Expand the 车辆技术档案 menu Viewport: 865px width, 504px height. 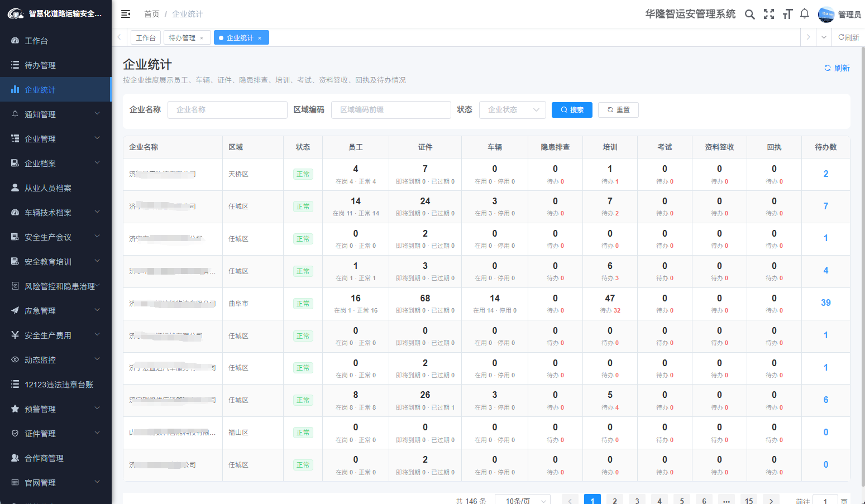click(x=56, y=213)
